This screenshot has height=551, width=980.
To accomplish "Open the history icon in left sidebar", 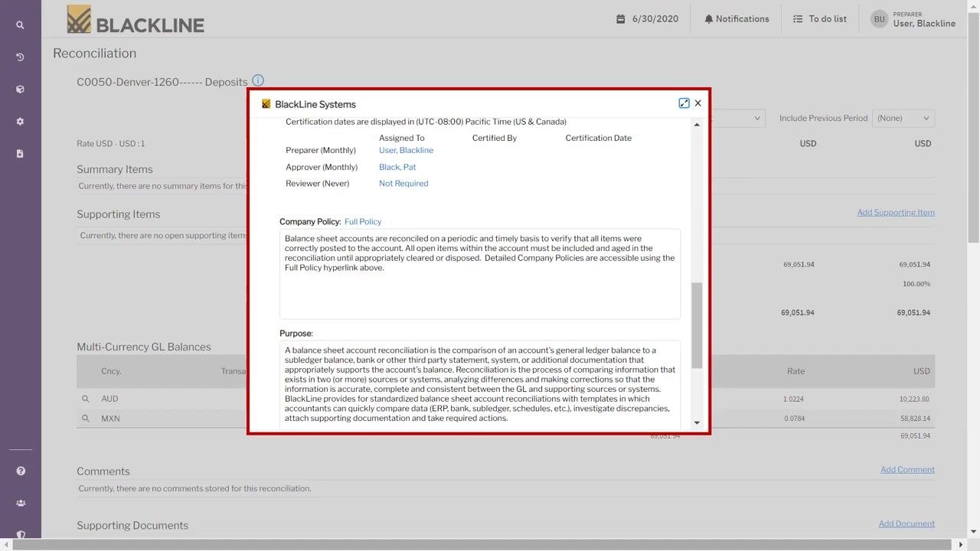I will pyautogui.click(x=21, y=57).
